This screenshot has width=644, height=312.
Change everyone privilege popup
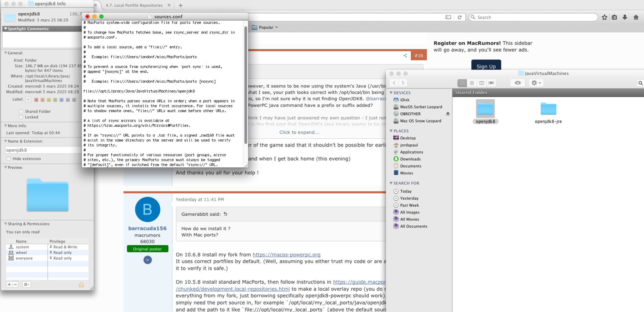(x=61, y=258)
